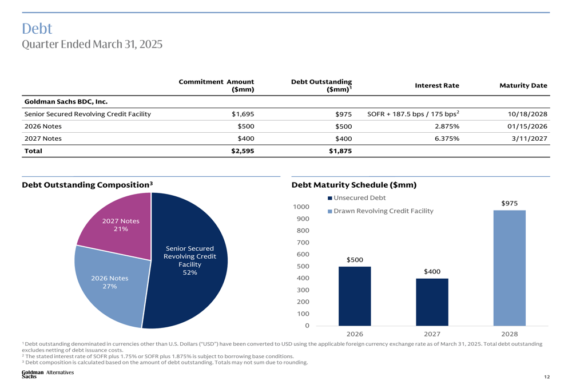This screenshot has height=392, width=572.
Task: Select the '2026 Notes' table row label
Action: pos(43,126)
